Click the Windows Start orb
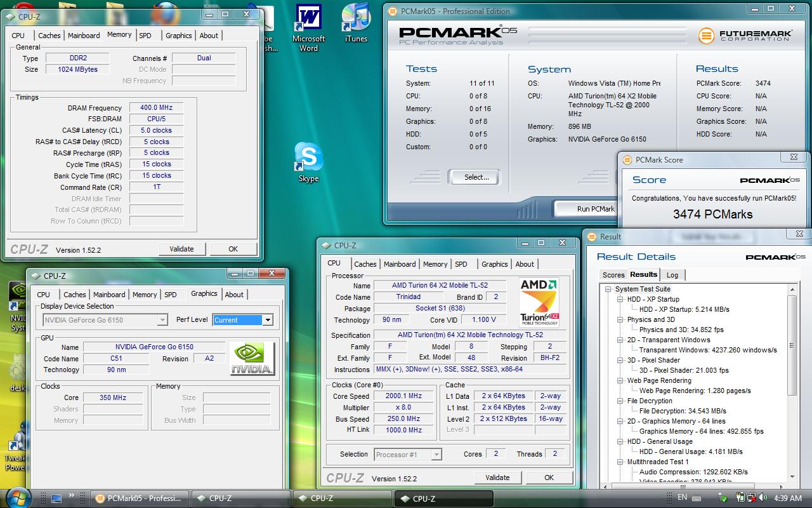This screenshot has width=812, height=508. [x=17, y=497]
